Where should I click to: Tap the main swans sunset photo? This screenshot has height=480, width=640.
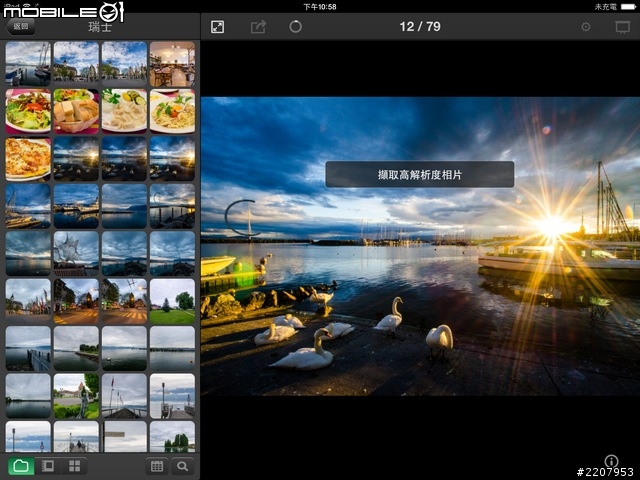click(x=420, y=246)
